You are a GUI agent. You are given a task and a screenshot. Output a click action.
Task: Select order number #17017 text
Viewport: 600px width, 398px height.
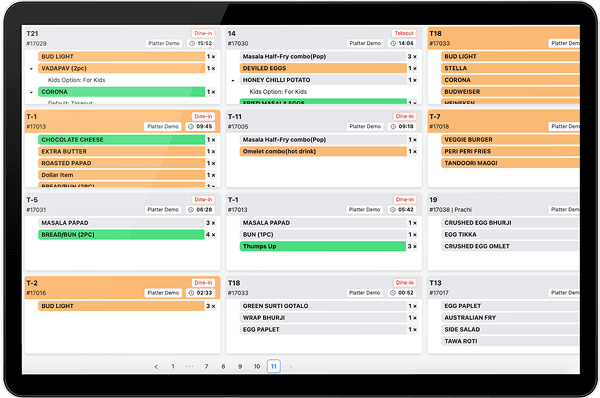pos(439,293)
